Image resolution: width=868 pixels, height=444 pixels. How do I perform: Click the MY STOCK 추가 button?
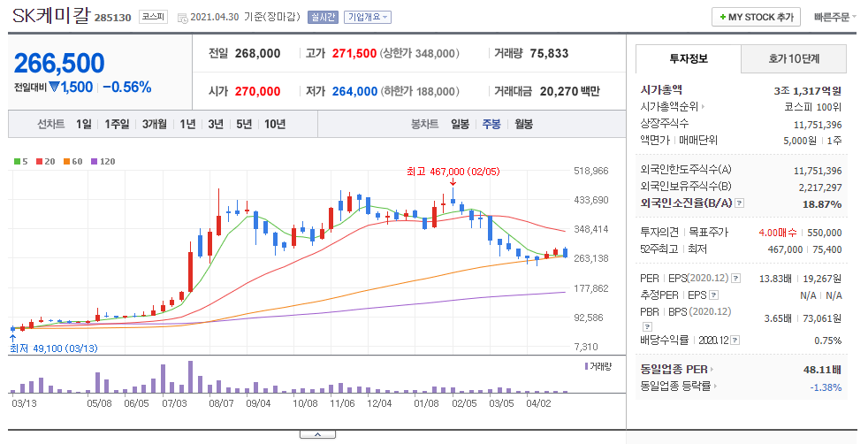point(756,17)
